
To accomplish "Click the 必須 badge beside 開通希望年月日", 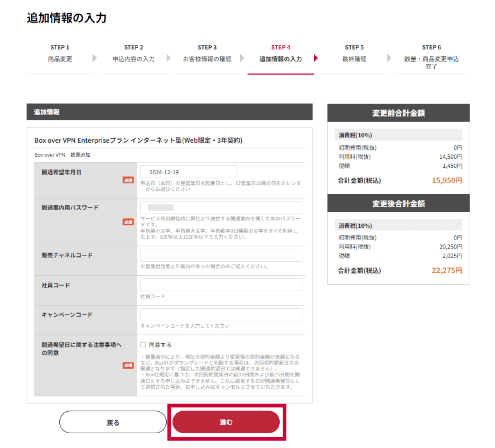I will [x=128, y=180].
